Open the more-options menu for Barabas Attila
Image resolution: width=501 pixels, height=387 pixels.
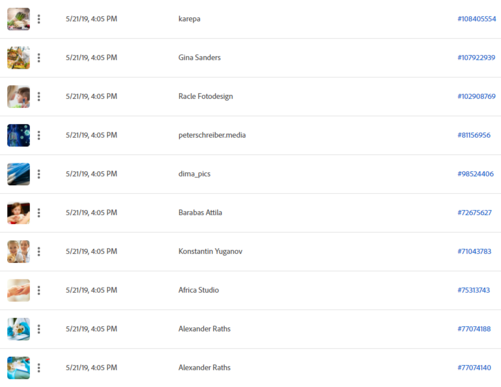39,213
